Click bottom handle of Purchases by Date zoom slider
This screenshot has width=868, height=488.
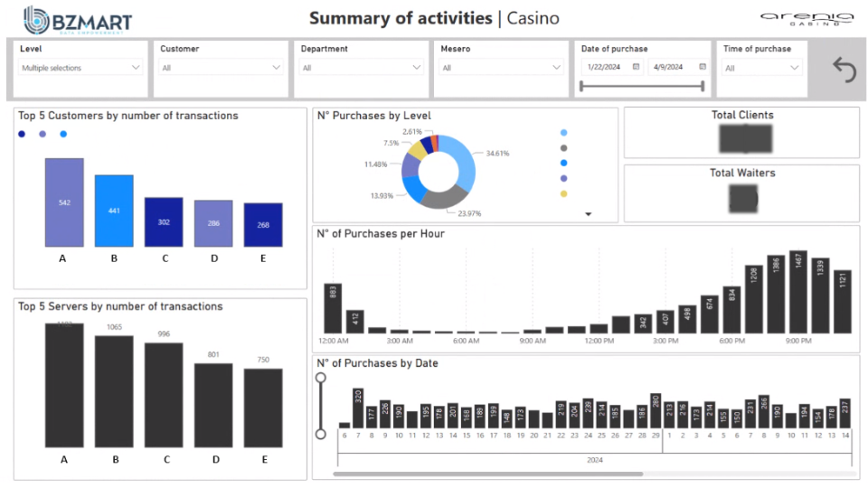(320, 434)
